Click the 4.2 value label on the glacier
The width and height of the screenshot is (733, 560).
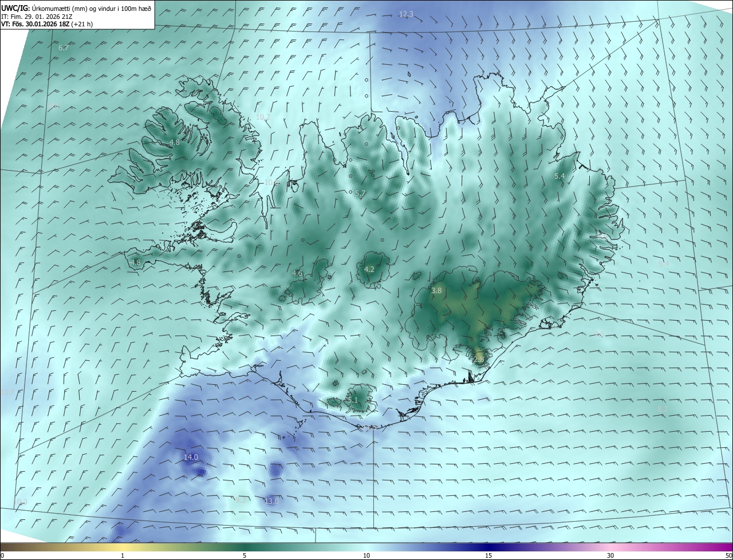(369, 269)
